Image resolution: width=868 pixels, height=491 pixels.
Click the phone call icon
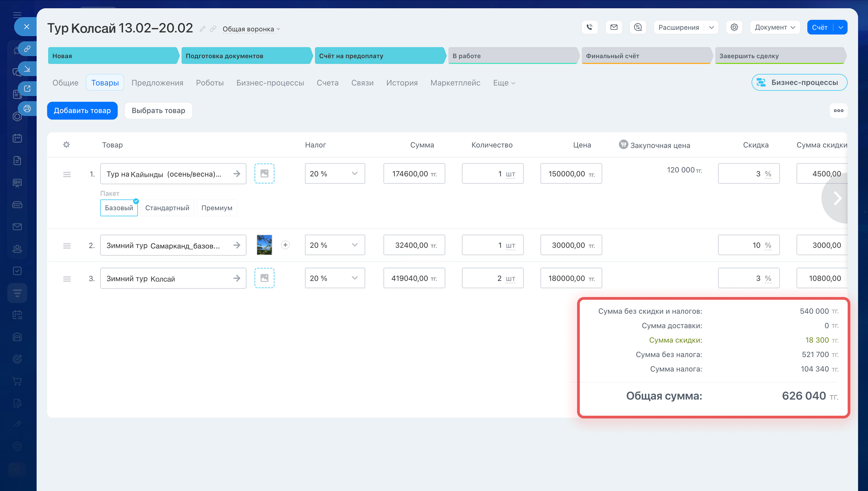(x=590, y=27)
